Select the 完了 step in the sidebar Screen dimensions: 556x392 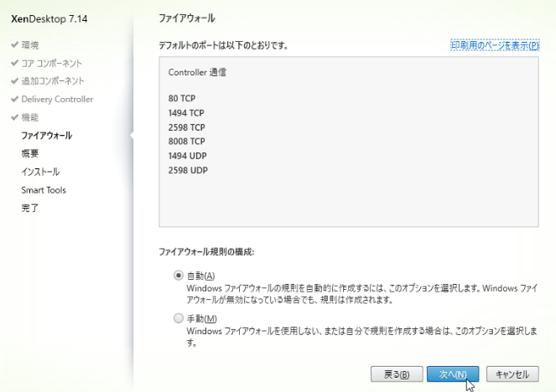point(30,208)
